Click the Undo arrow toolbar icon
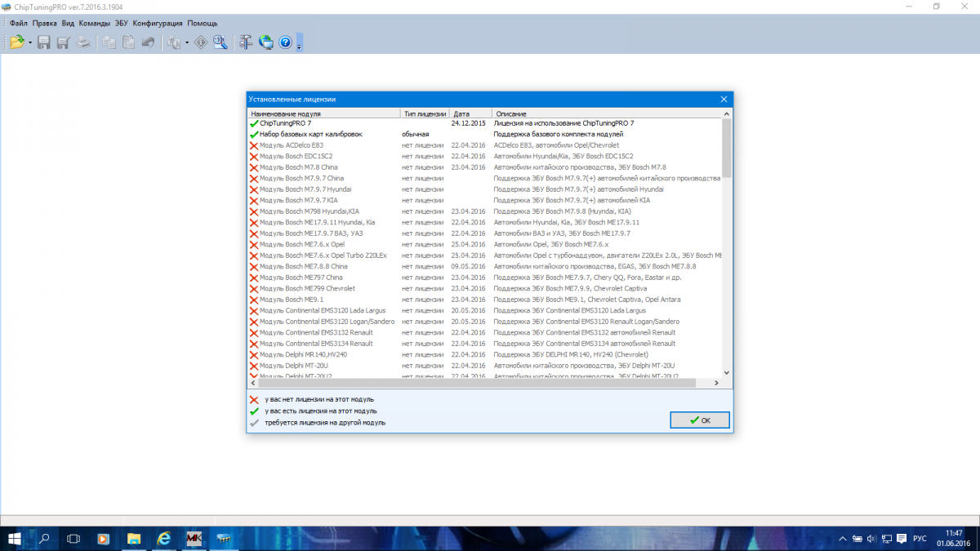The width and height of the screenshot is (980, 551). coord(148,42)
